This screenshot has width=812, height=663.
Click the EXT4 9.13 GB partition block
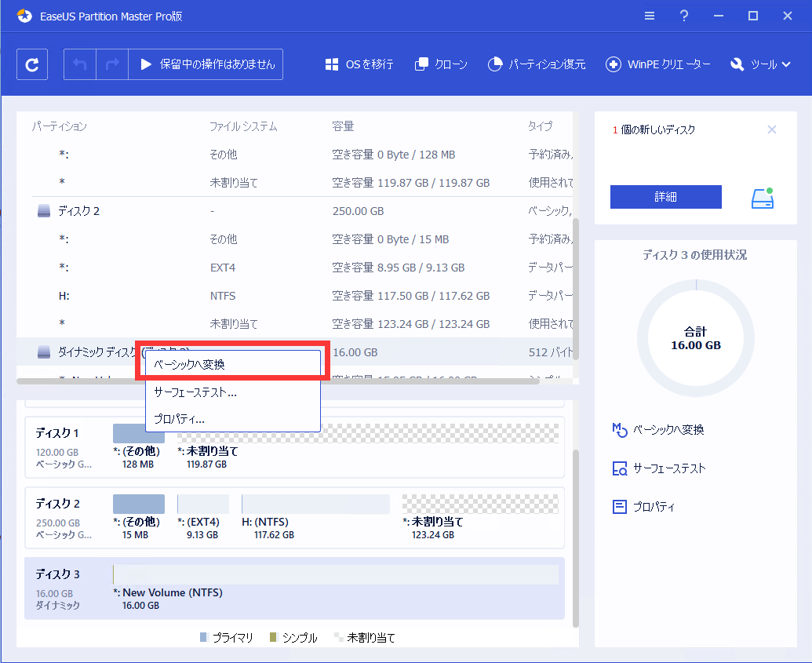(203, 504)
